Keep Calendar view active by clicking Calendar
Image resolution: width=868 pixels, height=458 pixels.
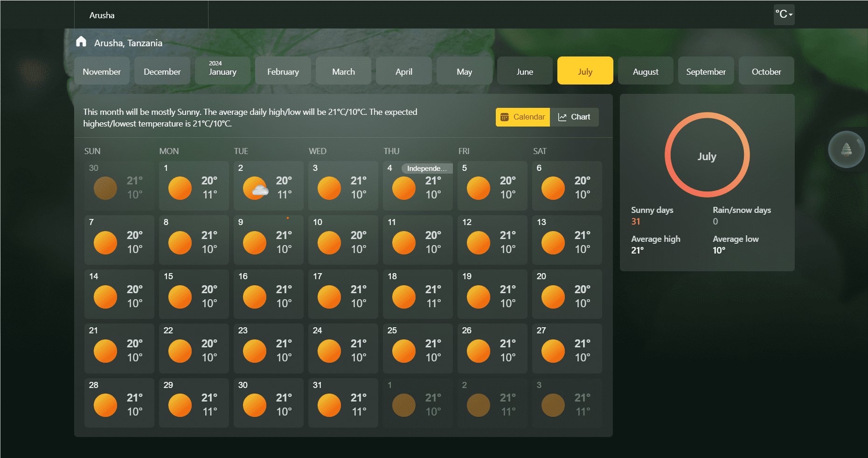[522, 117]
